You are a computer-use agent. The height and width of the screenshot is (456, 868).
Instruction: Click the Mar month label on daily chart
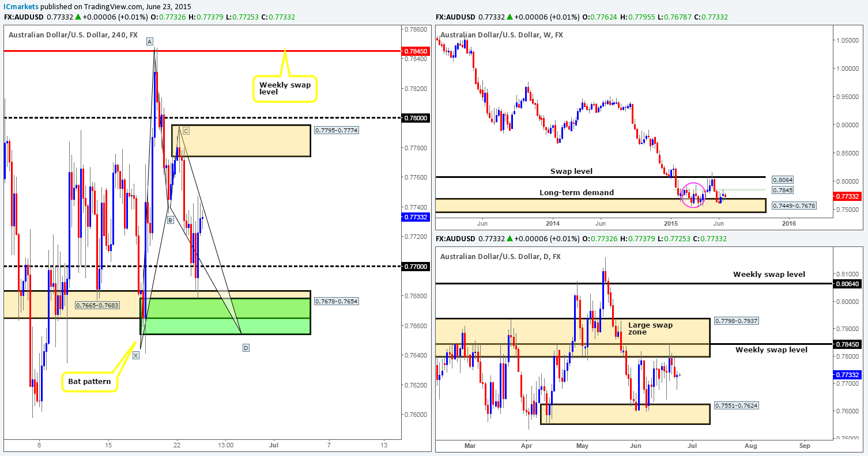470,446
